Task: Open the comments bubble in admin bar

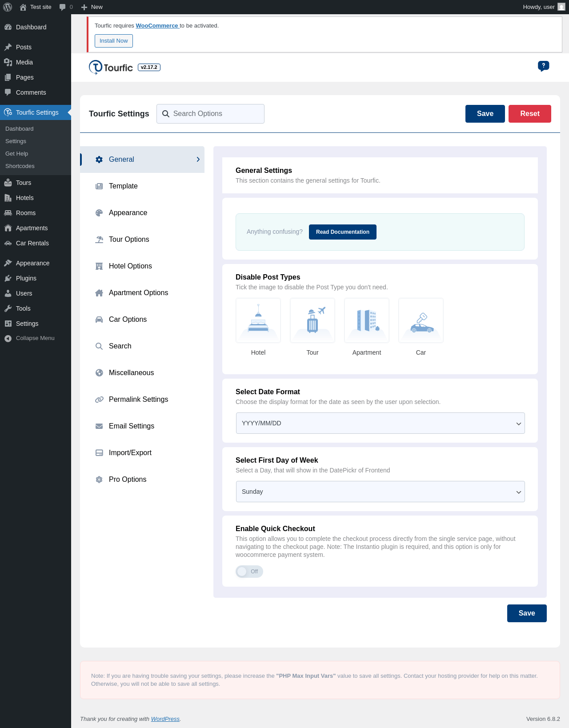Action: [66, 7]
